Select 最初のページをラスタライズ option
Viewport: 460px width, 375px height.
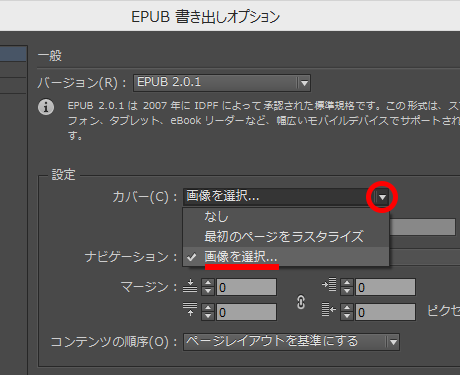click(286, 237)
